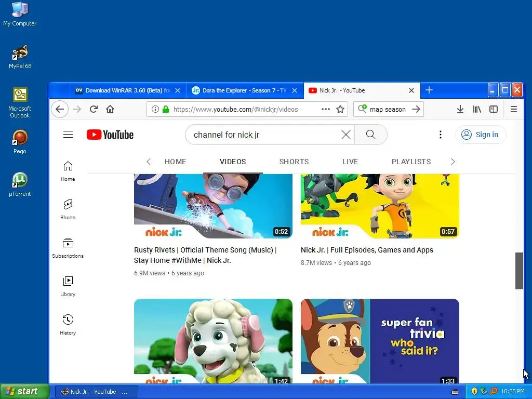532x399 pixels.
Task: Show site information icon in address bar
Action: [x=155, y=109]
